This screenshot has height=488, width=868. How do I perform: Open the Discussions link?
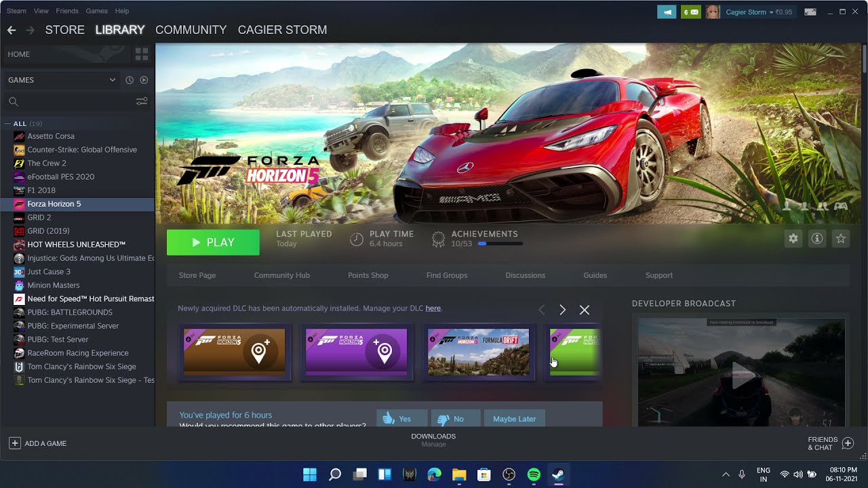pos(525,275)
